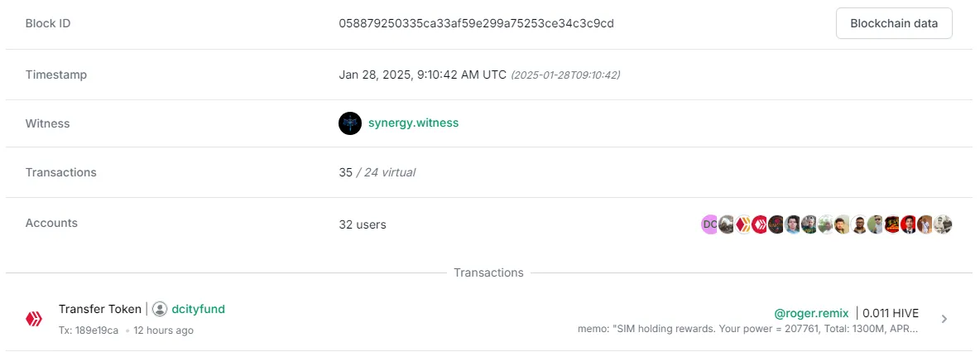Select the red-background man in suit avatar
This screenshot has height=352, width=980.
(908, 224)
